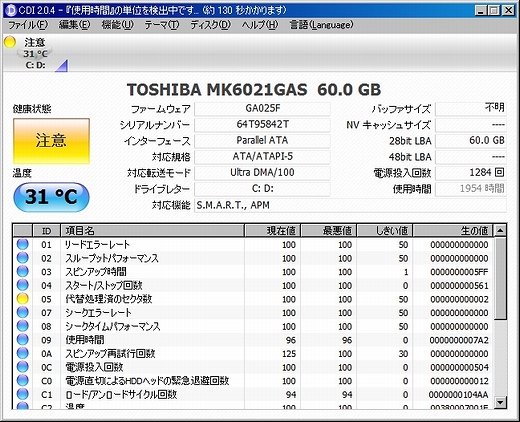The height and width of the screenshot is (422, 520).
Task: Click the 28bit LBA value 60.0 GB
Action: tap(471, 141)
